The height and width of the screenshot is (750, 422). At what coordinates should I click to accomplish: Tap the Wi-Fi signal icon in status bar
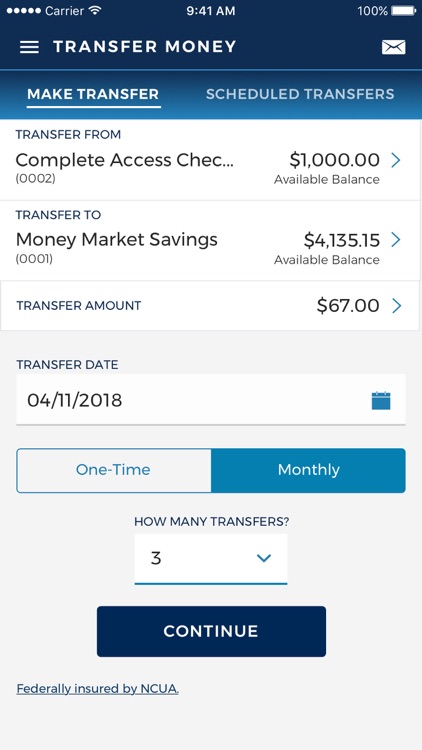click(x=96, y=11)
